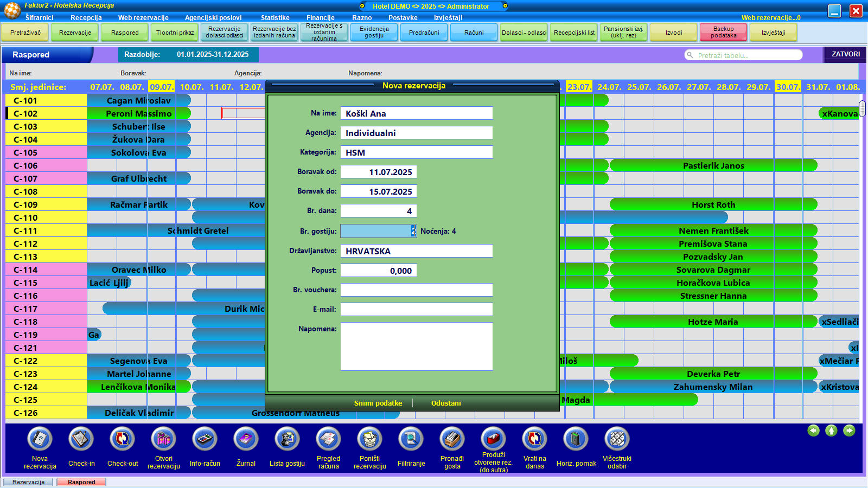868x488 pixels.
Task: Click the green right arrow navigation icon
Action: (x=849, y=431)
